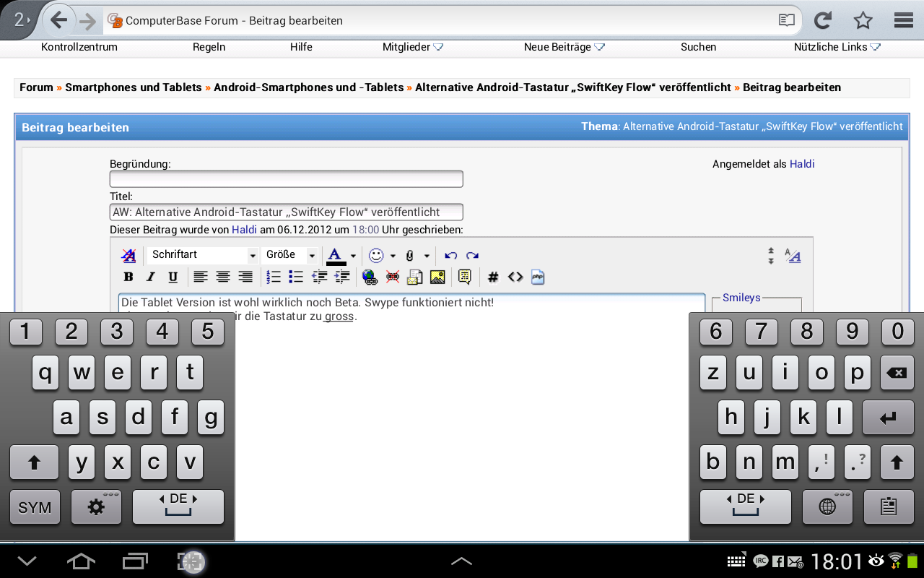The width and height of the screenshot is (924, 578).
Task: Open Android recent apps button
Action: click(x=135, y=561)
